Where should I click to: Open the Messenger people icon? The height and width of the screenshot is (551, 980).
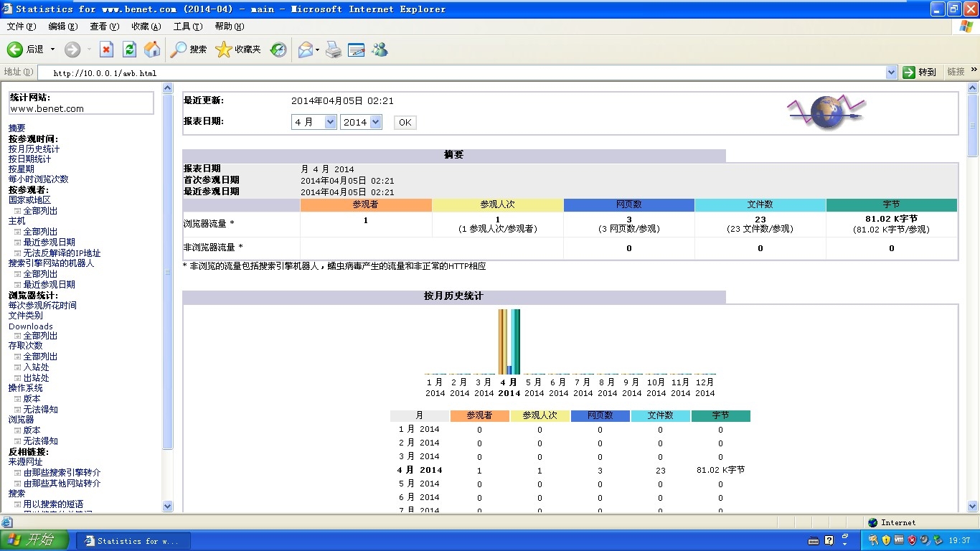tap(380, 50)
